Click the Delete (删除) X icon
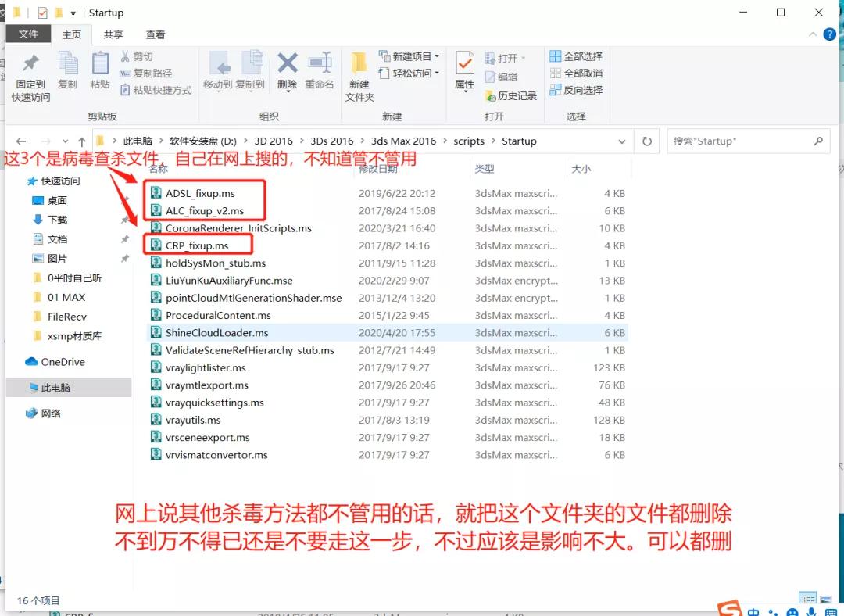Screen dimensions: 844x616 [x=288, y=63]
